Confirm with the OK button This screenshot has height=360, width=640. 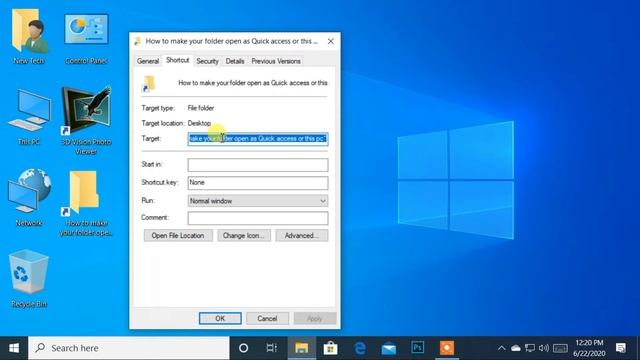220,318
